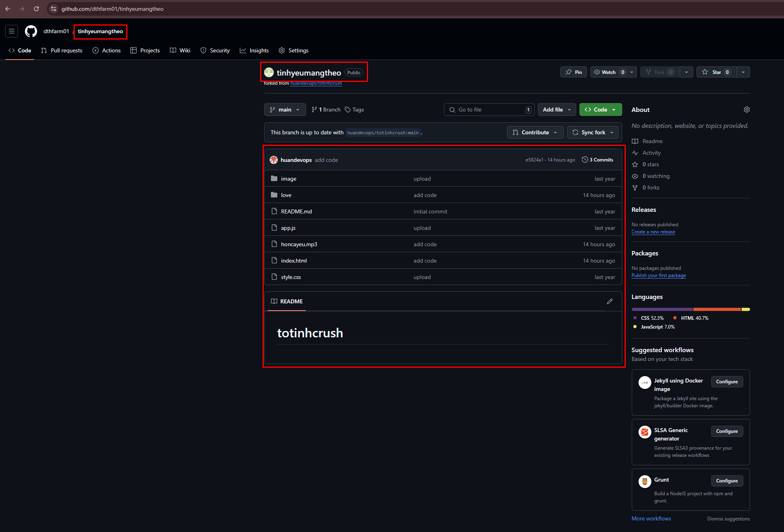Viewport: 784px width, 532px height.
Task: Switch to the Insights tab
Action: [254, 50]
